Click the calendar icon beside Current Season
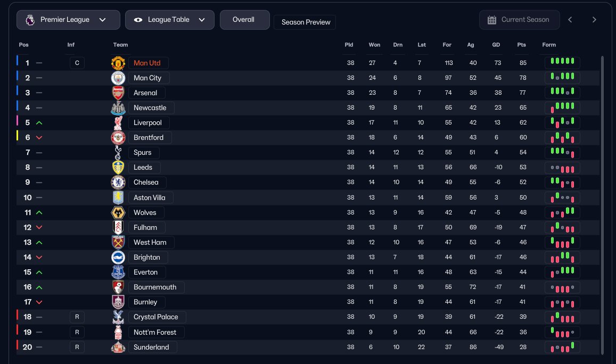The width and height of the screenshot is (616, 364). pyautogui.click(x=491, y=20)
